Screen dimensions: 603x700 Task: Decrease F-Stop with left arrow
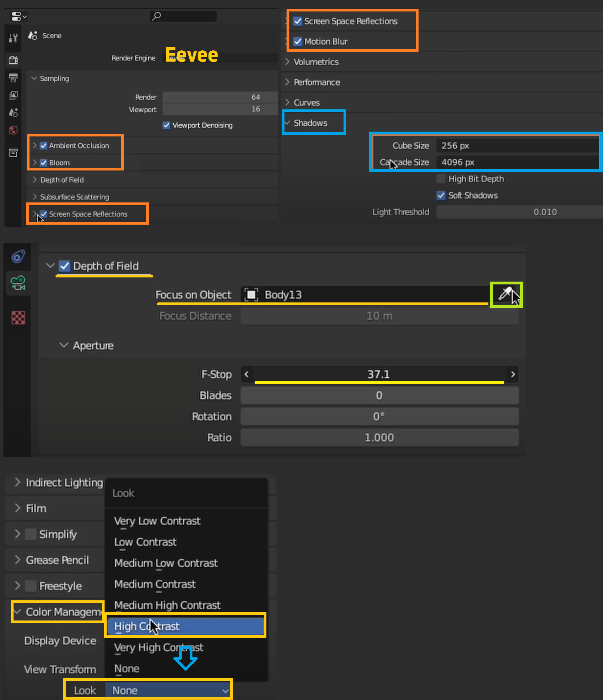pyautogui.click(x=247, y=374)
